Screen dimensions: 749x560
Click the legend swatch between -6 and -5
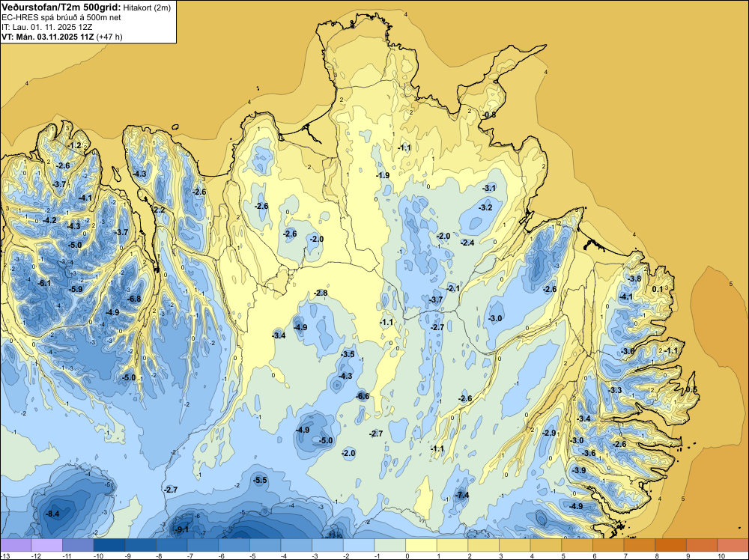pos(234,545)
